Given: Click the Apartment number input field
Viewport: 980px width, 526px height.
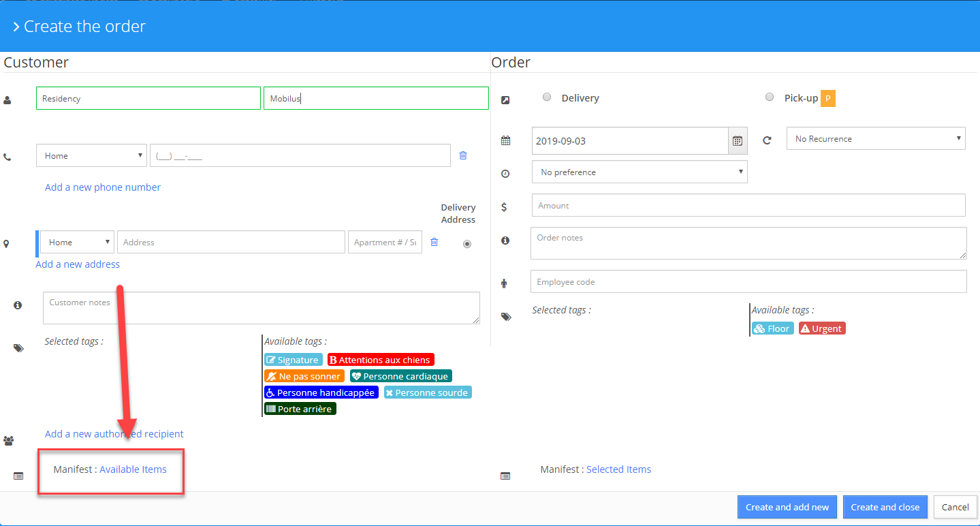Looking at the screenshot, I should (x=385, y=242).
